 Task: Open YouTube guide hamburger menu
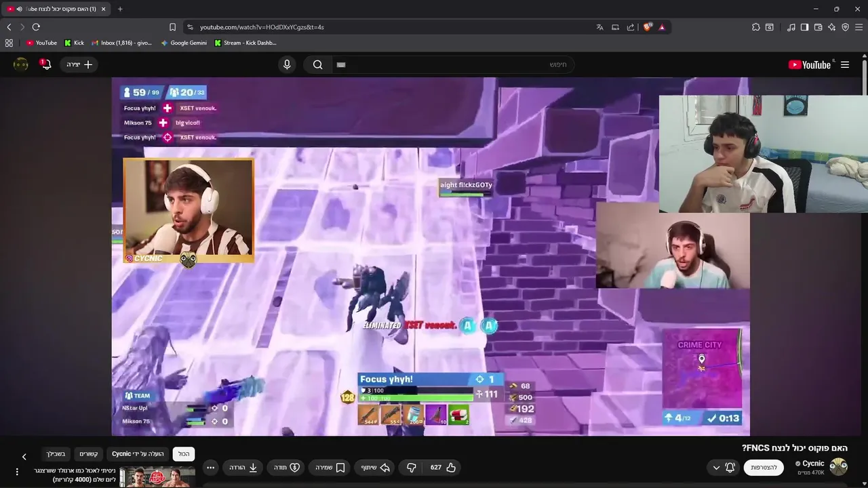point(845,64)
